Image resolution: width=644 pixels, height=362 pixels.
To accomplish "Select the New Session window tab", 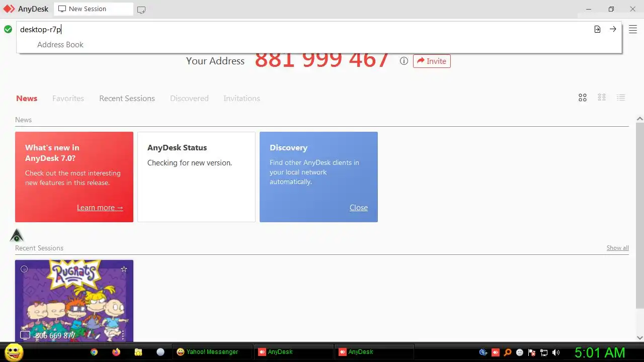I will 93,9.
